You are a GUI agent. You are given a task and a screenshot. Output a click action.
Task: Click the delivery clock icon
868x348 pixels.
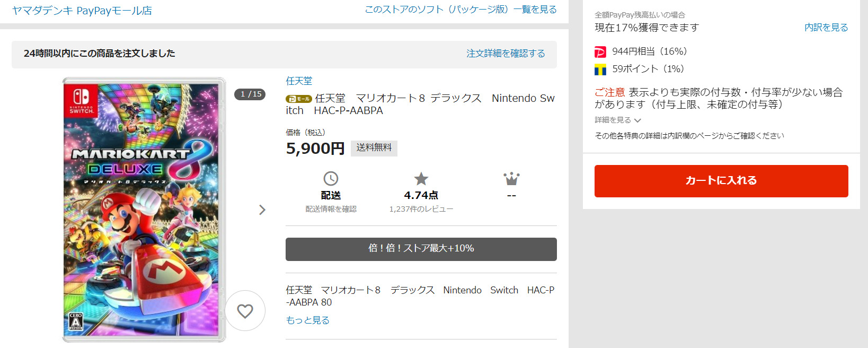331,179
